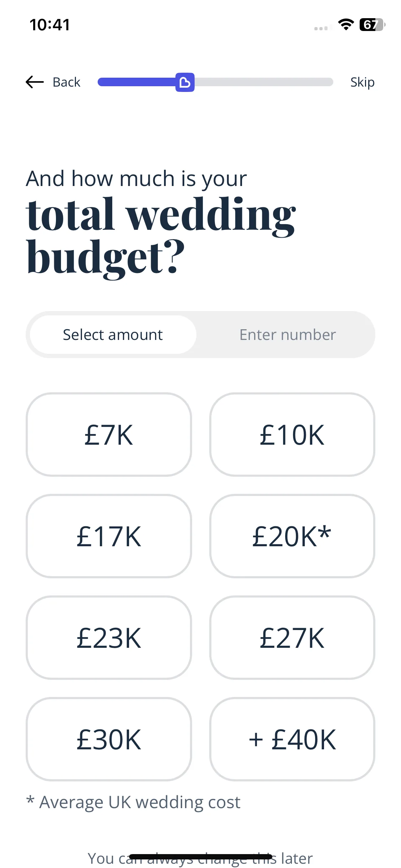Switch to the Select amount tab
Viewport: 401px width, 868px height.
(x=113, y=335)
